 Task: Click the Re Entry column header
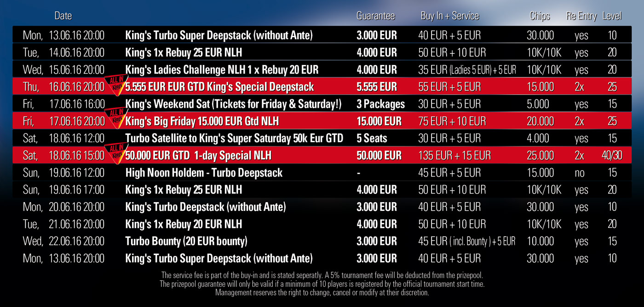(x=581, y=16)
